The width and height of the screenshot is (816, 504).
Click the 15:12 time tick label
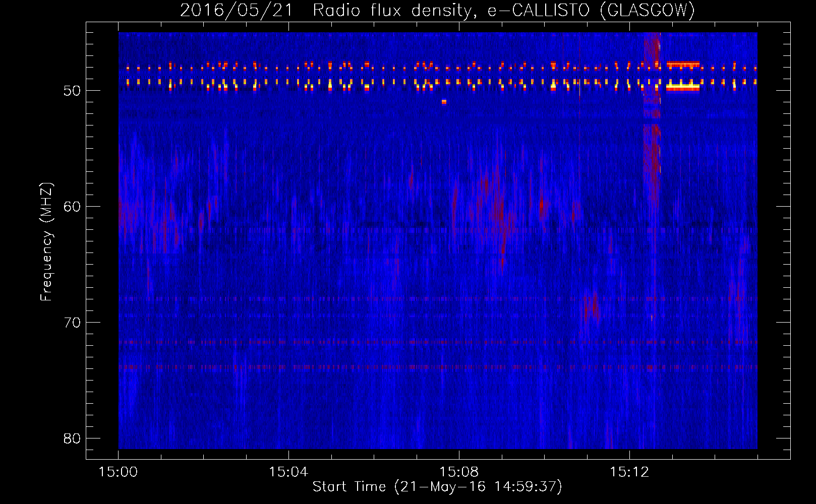tap(629, 472)
